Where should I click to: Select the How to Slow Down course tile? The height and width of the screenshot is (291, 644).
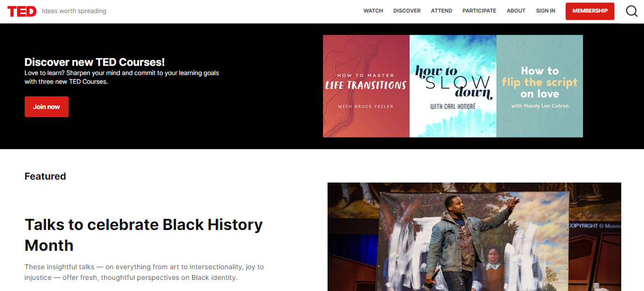click(x=453, y=86)
